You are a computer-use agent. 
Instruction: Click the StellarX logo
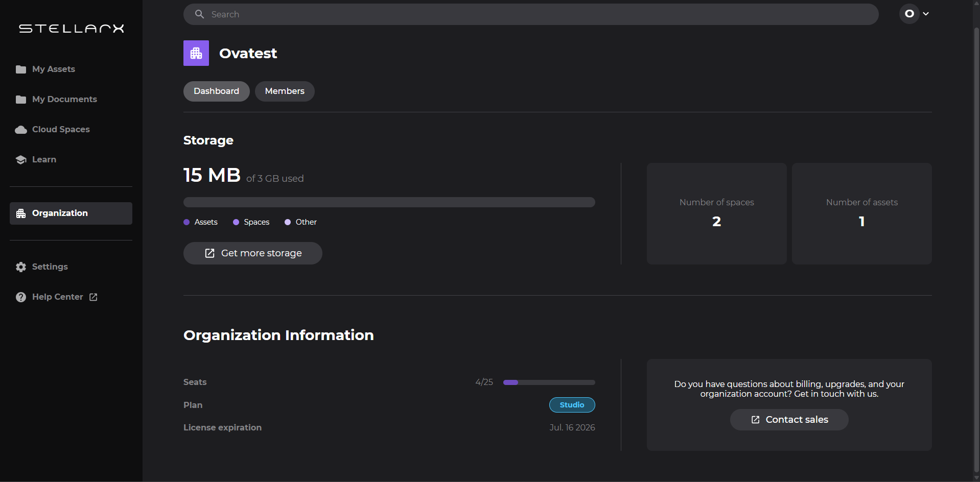pos(72,29)
